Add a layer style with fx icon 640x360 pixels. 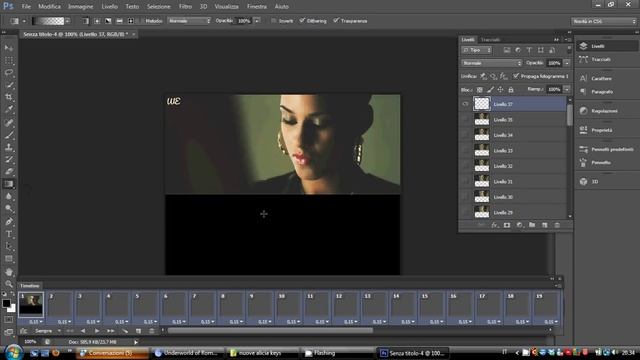tap(494, 225)
